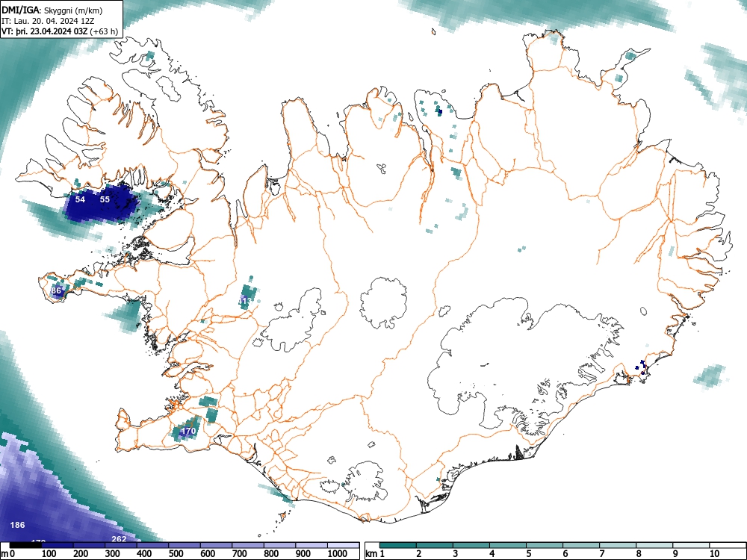This screenshot has height=560, width=747.
Task: Select the IT: Lau. 20. 04. 2024 12Z line
Action: tap(49, 20)
